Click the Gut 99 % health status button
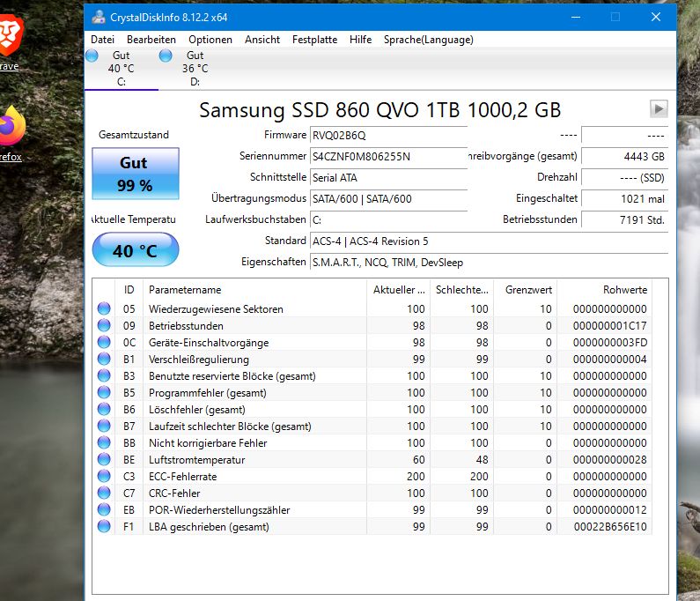The width and height of the screenshot is (700, 601). tap(136, 174)
